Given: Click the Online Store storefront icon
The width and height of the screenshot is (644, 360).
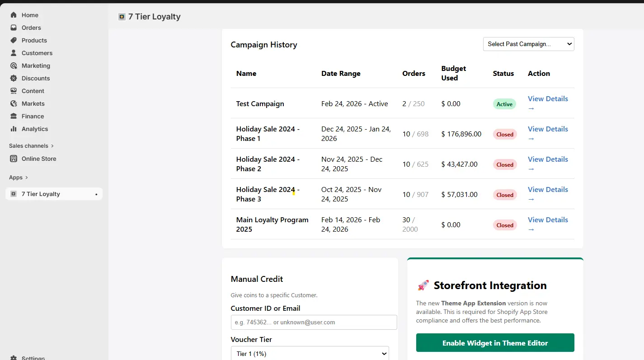Looking at the screenshot, I should point(14,159).
